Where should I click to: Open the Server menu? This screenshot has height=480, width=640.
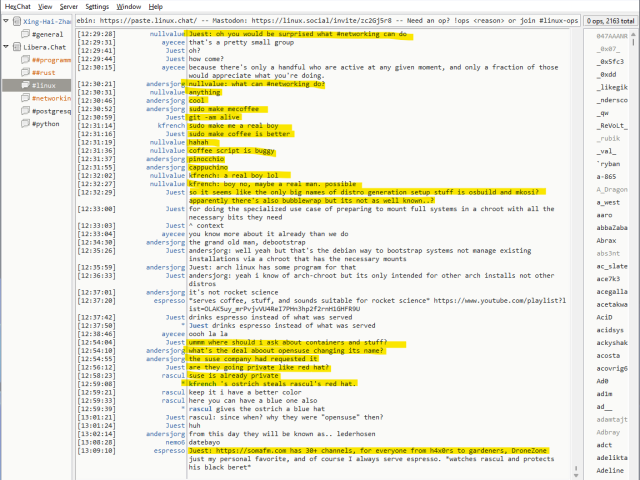coord(67,6)
